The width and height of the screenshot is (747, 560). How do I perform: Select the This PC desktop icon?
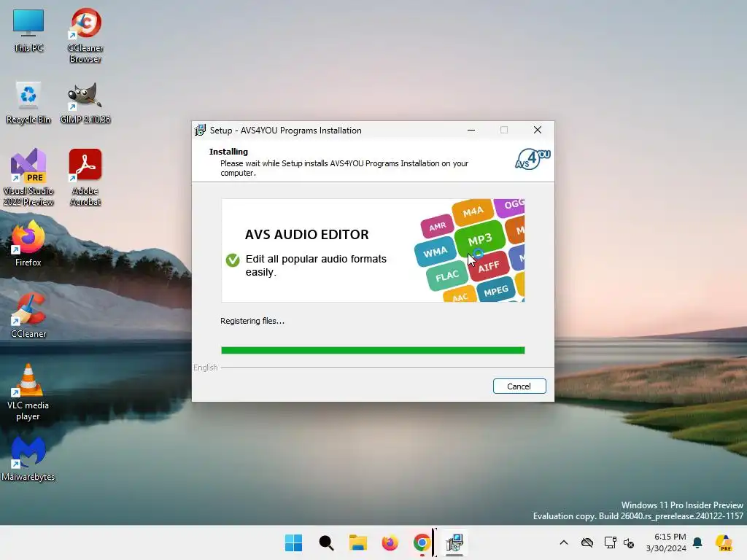pos(28,31)
